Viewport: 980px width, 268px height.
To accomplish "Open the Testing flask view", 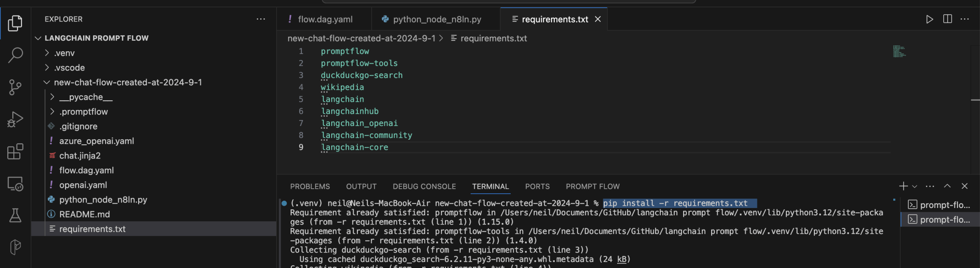I will click(x=15, y=215).
